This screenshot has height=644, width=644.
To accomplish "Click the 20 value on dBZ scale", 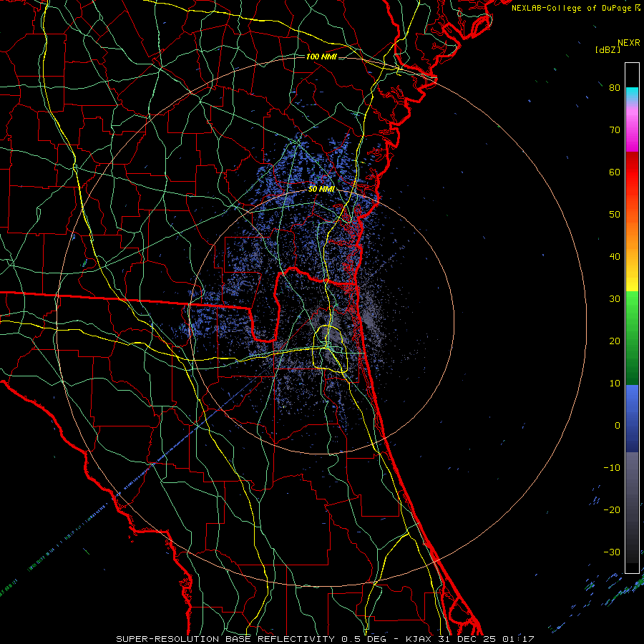I will [615, 341].
